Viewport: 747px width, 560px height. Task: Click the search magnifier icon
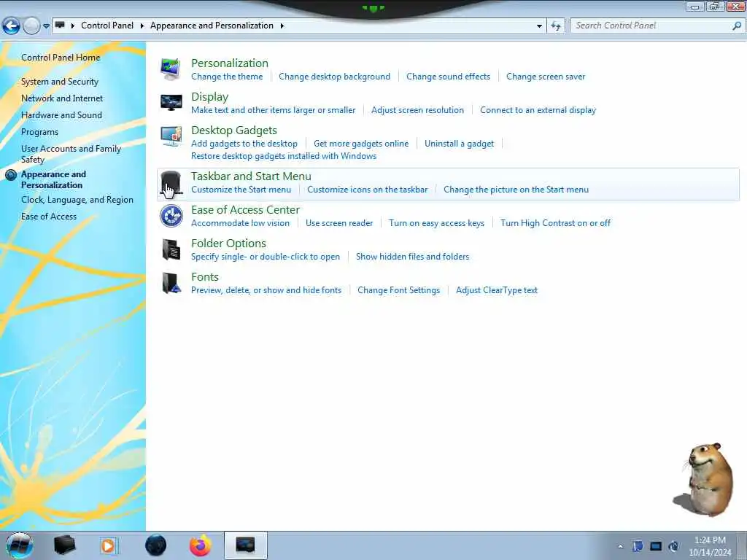click(737, 26)
